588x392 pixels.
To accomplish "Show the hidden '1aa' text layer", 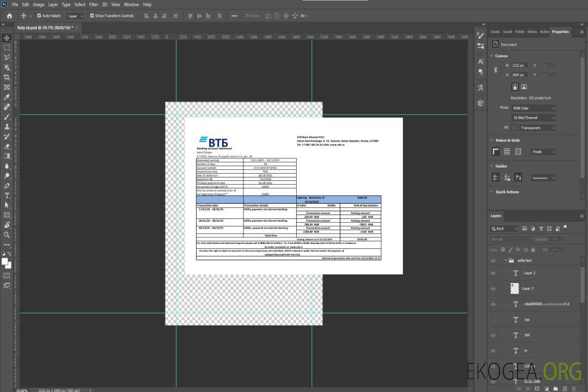I will coord(493,320).
